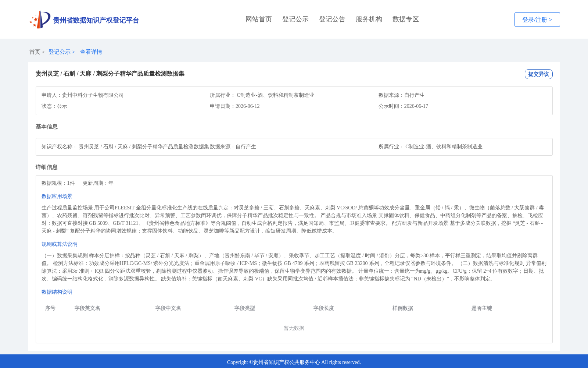Click 数据来源：自行产生 in the top info box

(x=402, y=95)
